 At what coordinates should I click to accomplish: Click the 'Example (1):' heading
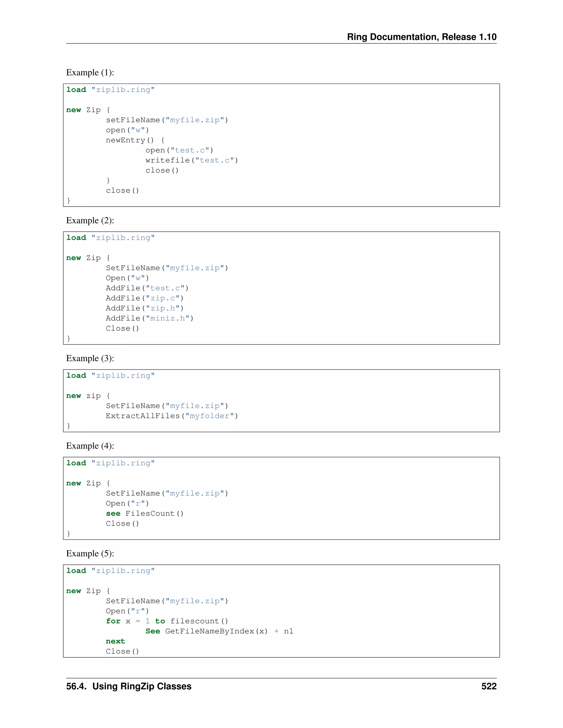90,72
